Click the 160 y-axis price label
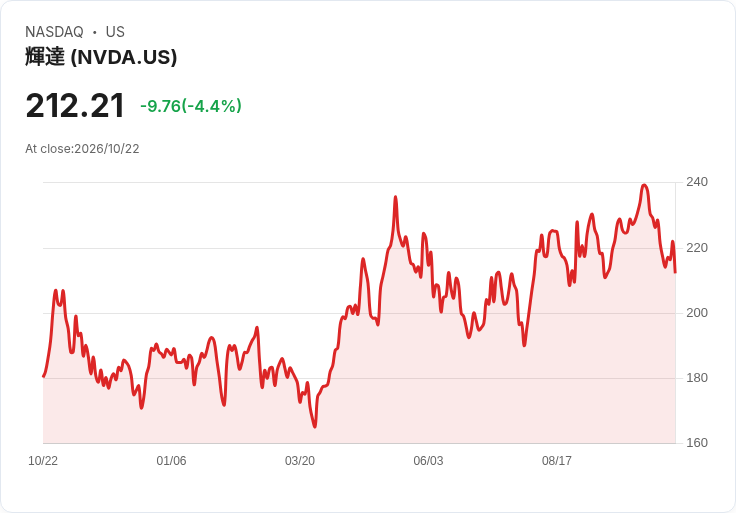 coord(697,443)
